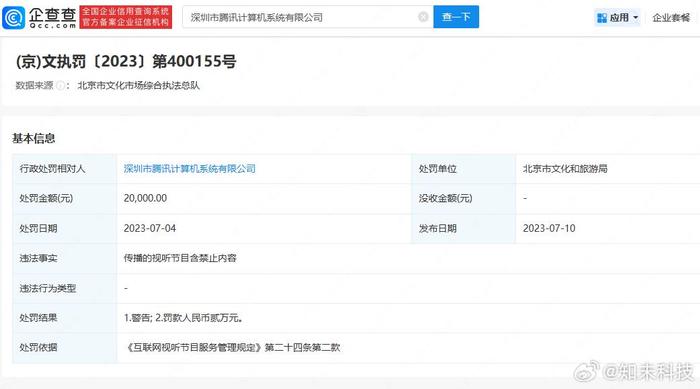Clear the search box with X icon
The height and width of the screenshot is (389, 700).
[423, 17]
